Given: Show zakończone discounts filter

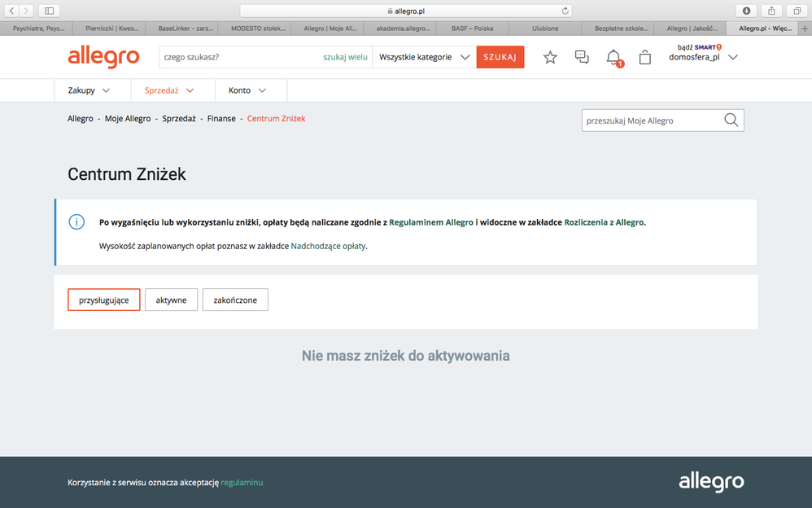Looking at the screenshot, I should pyautogui.click(x=235, y=300).
